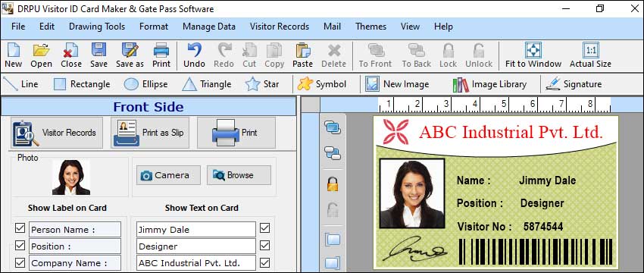Click the Unlock toolbar icon
644x273 pixels.
(x=479, y=55)
